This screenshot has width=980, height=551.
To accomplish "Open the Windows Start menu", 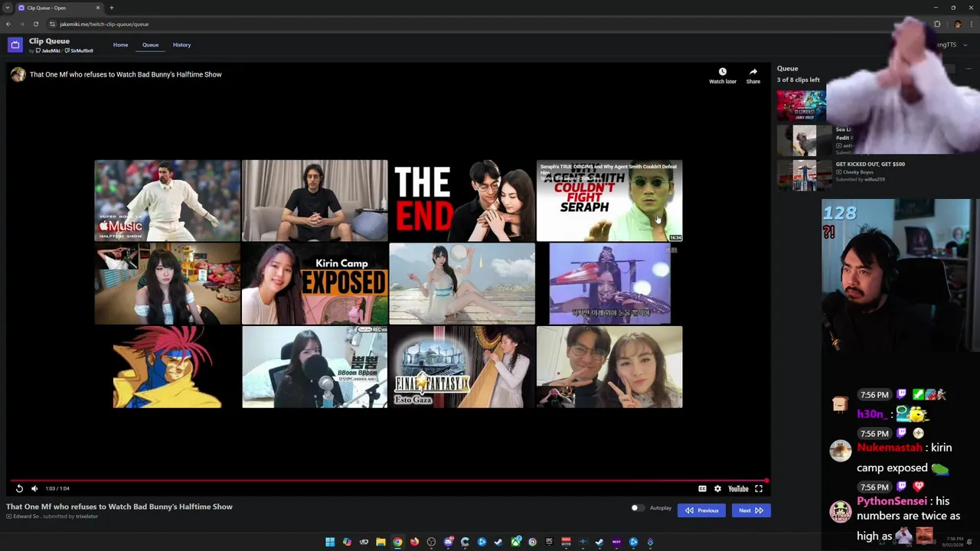I will pyautogui.click(x=330, y=542).
